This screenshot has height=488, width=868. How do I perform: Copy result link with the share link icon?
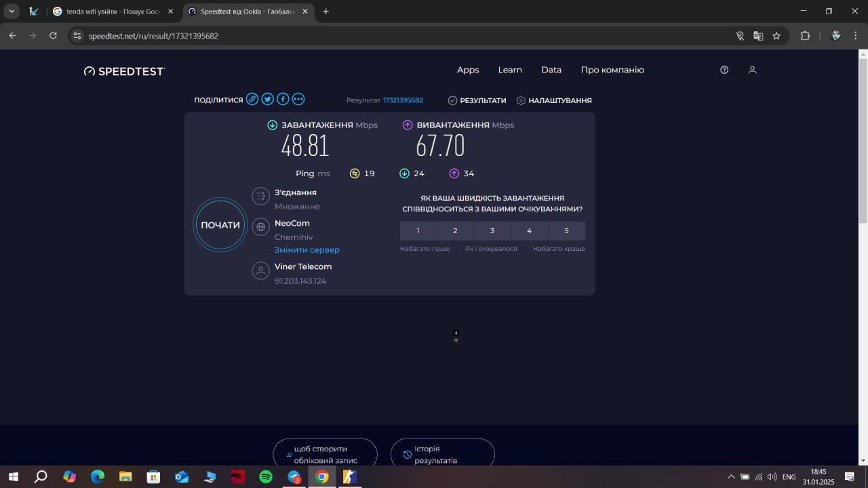coord(252,100)
